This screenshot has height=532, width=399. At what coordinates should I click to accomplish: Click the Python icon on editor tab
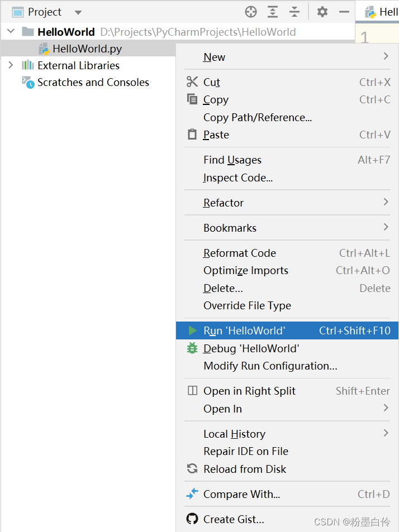pos(370,12)
